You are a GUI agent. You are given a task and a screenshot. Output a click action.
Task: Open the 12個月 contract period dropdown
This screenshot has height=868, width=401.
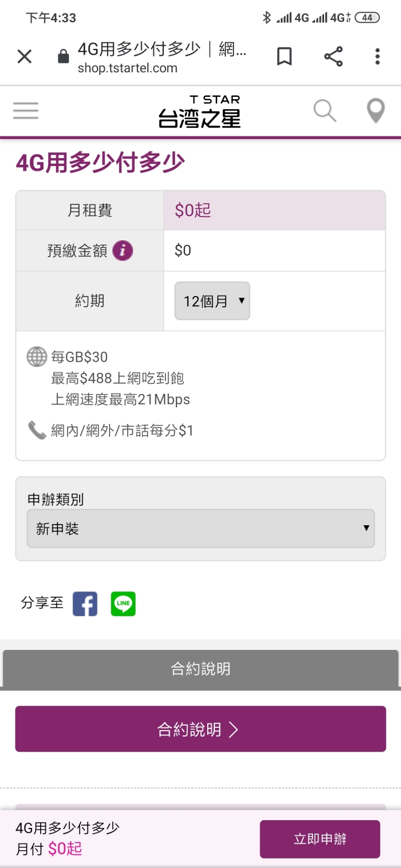pyautogui.click(x=212, y=301)
